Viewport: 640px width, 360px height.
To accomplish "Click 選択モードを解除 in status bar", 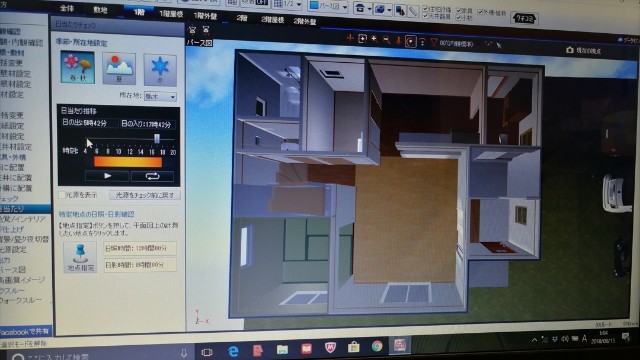I will pos(24,344).
